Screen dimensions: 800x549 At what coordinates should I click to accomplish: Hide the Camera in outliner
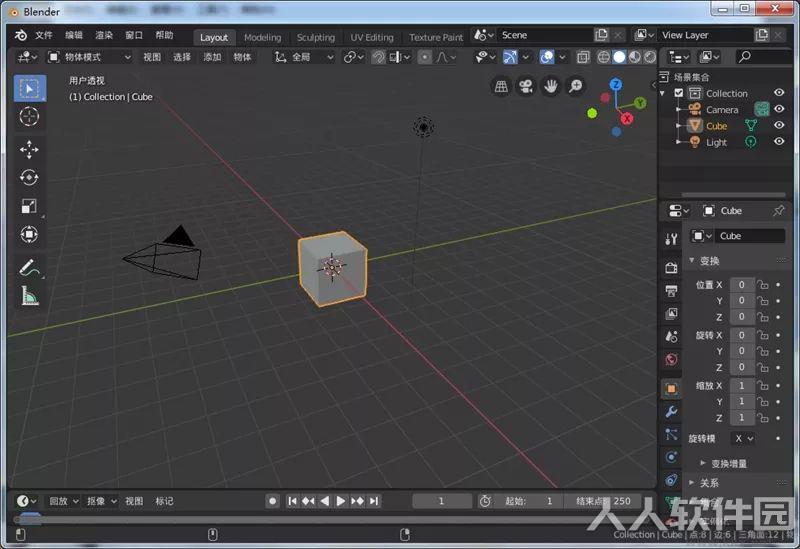click(779, 109)
